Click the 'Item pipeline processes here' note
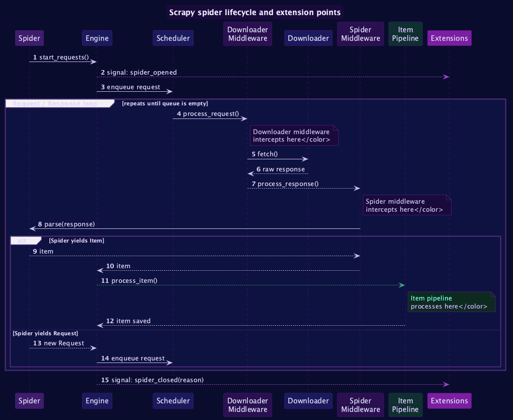 pos(452,302)
